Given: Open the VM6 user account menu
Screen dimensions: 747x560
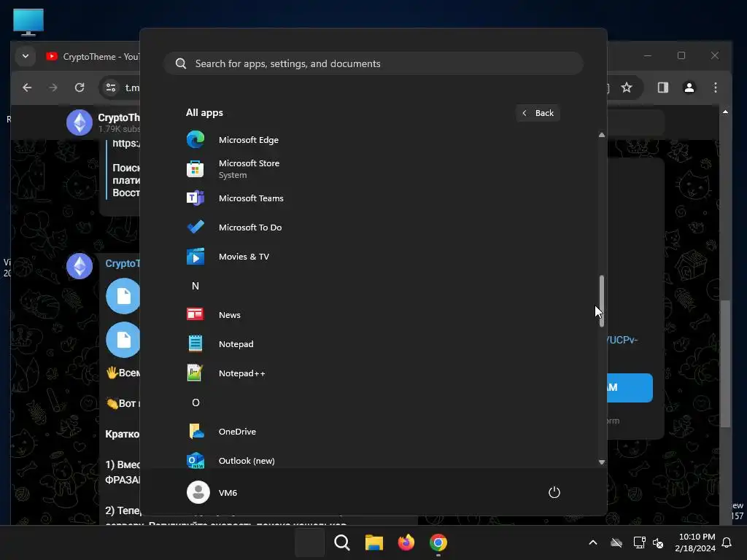Looking at the screenshot, I should [212, 492].
